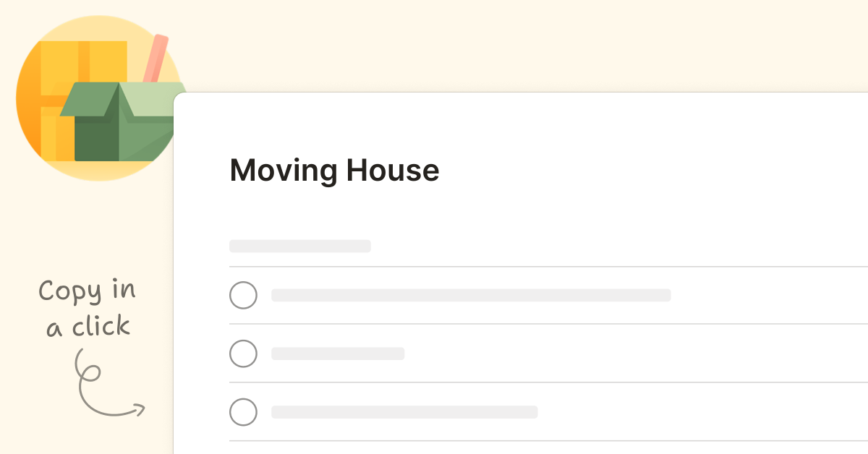Click the loop of the curly doodle arrow
This screenshot has height=454, width=868.
89,372
